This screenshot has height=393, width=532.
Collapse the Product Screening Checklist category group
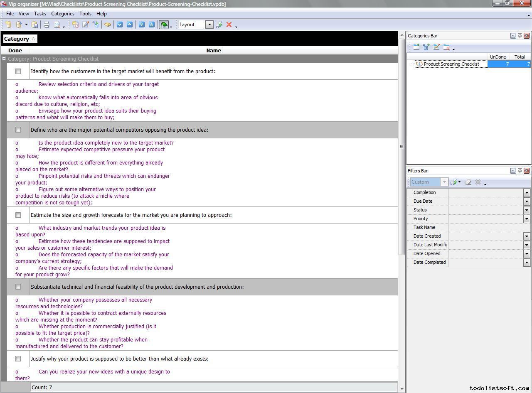pos(4,59)
